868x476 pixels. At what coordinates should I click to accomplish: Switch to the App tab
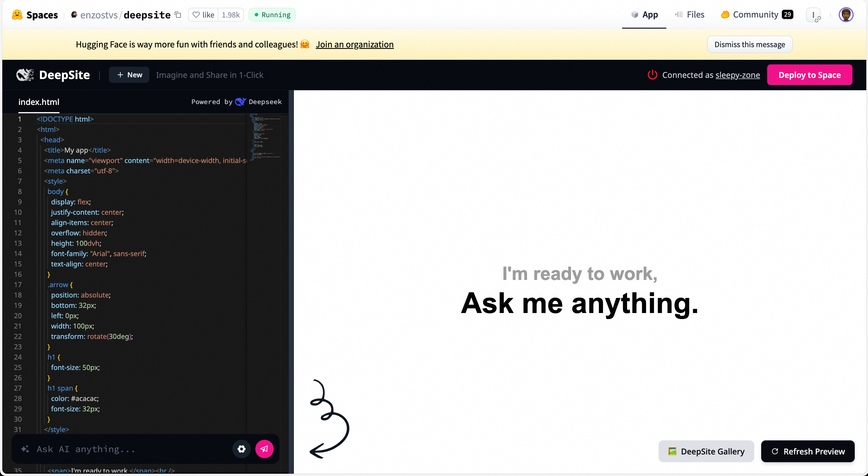click(x=644, y=14)
